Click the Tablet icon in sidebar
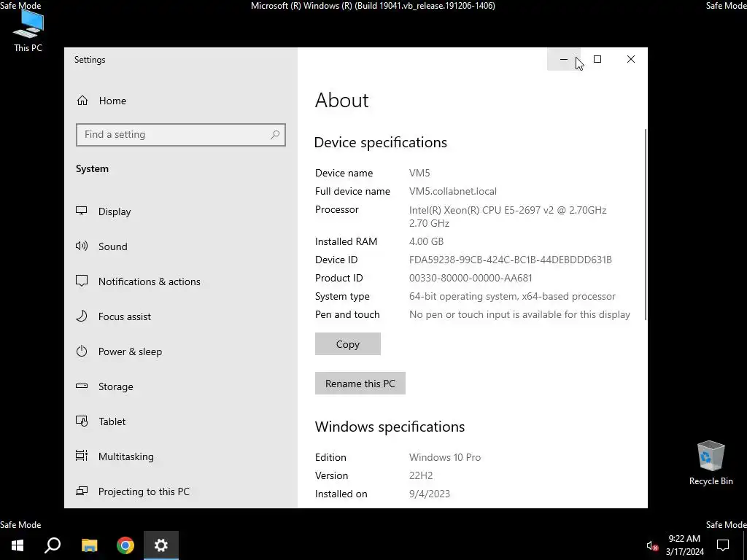747x560 pixels. point(82,421)
